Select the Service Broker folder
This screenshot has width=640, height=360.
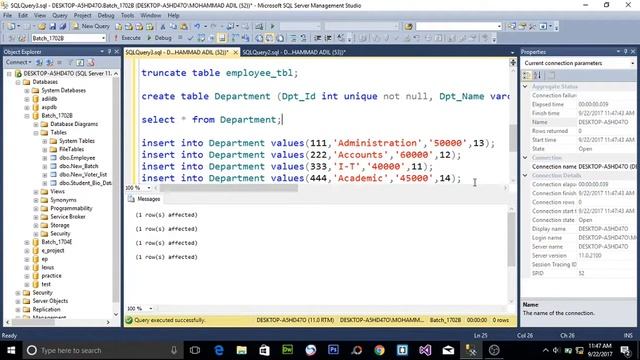pos(68,217)
